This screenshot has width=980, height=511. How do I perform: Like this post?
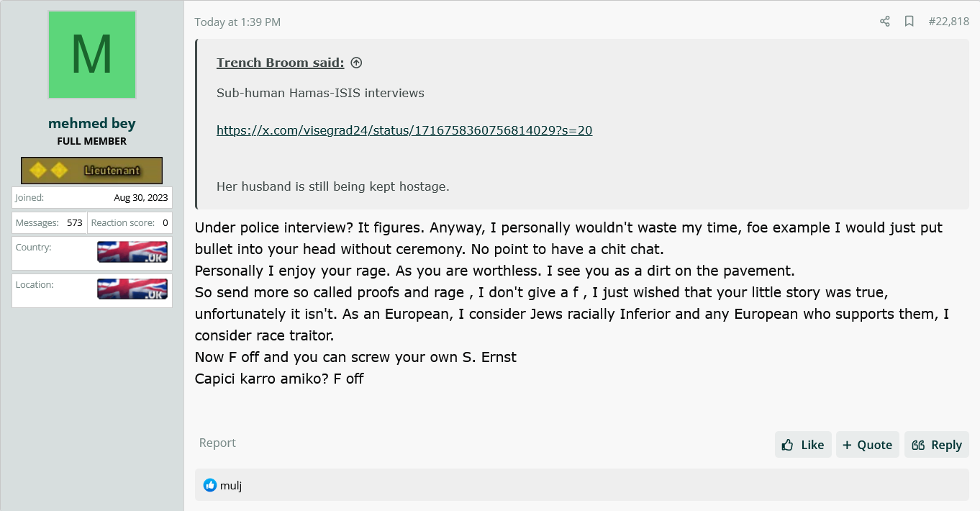pyautogui.click(x=803, y=445)
